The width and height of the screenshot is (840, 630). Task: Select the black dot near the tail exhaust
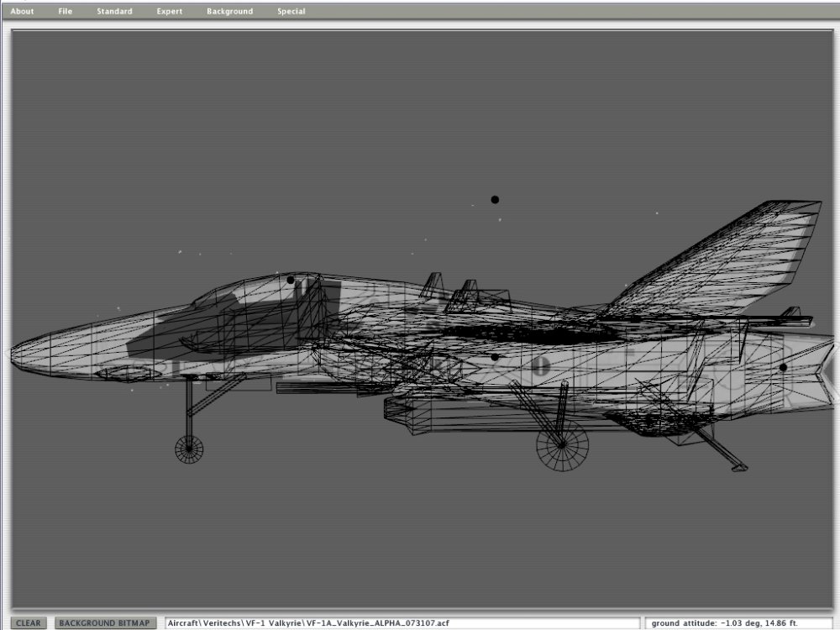coord(783,368)
